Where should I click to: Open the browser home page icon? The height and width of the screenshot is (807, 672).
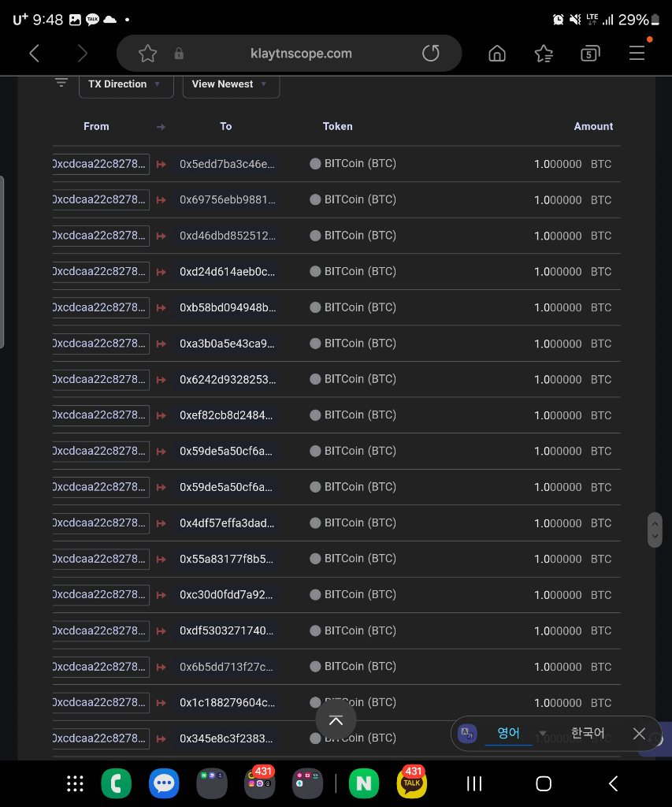pyautogui.click(x=497, y=54)
